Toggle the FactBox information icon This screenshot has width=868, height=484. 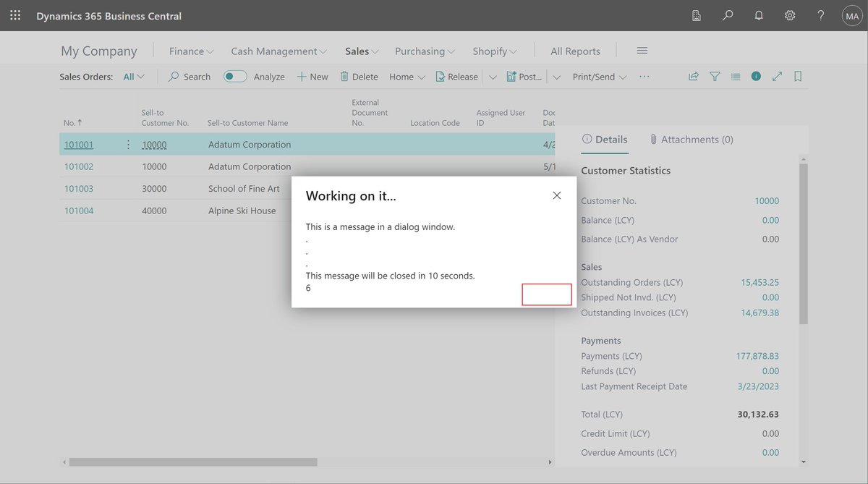[x=756, y=76]
